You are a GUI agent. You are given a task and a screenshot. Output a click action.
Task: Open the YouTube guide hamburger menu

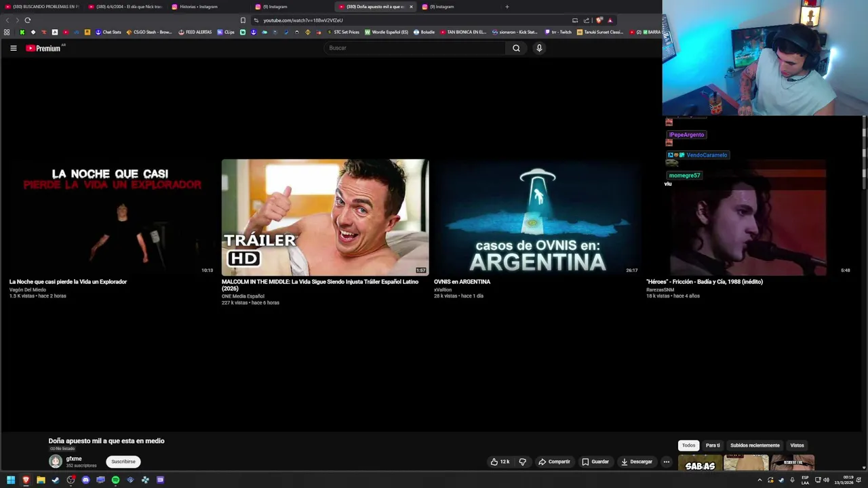(x=13, y=48)
